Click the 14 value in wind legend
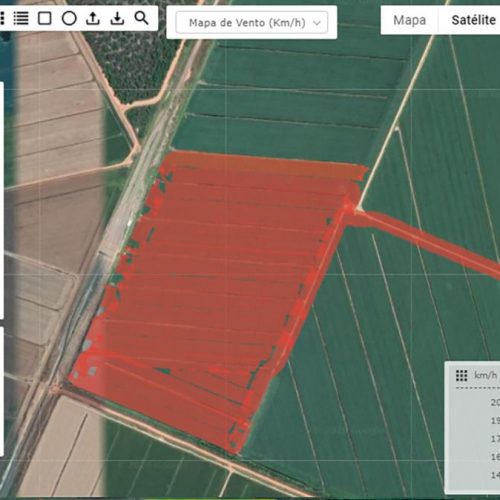The height and width of the screenshot is (500, 500). click(495, 475)
